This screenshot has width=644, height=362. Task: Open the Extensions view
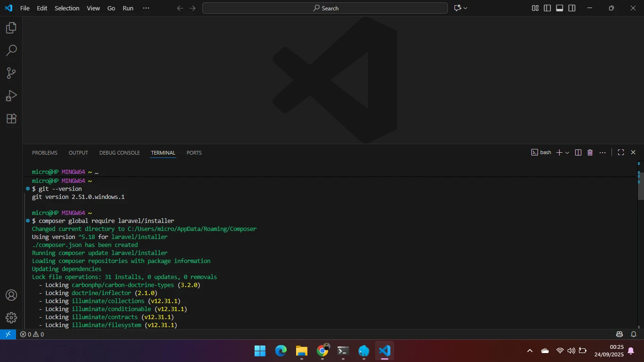coord(11,118)
